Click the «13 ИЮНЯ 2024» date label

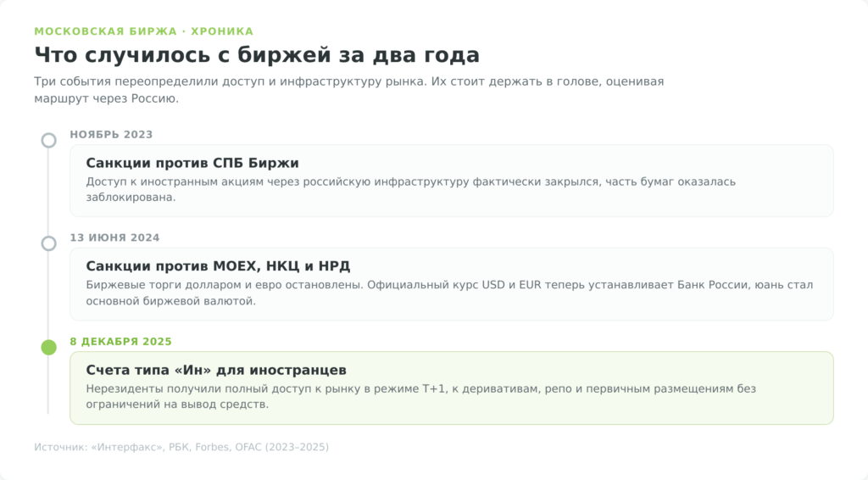(114, 237)
